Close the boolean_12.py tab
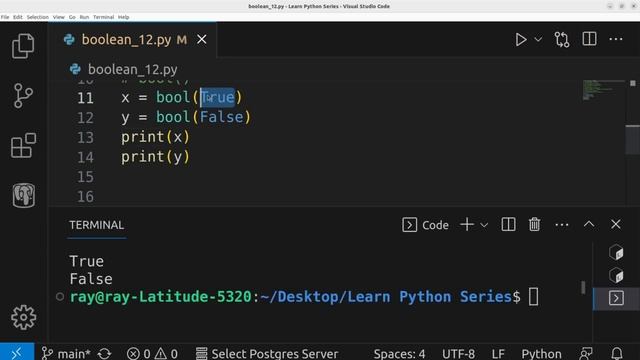640x360 pixels. pos(202,40)
